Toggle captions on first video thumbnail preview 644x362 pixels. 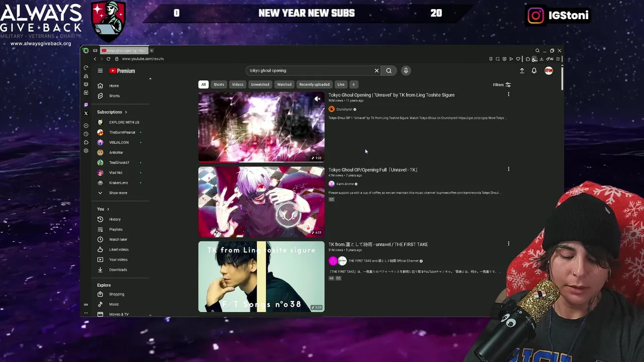tap(317, 111)
